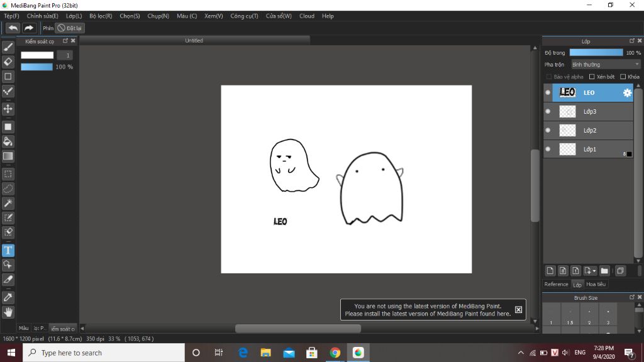Click the Redo arrow
Screen dimensions: 644x362
[x=29, y=28]
